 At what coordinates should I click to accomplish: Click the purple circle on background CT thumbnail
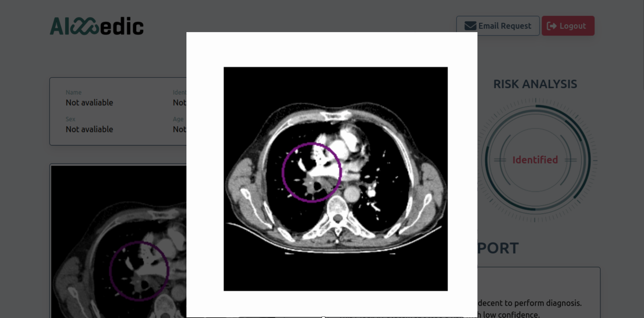[139, 271]
